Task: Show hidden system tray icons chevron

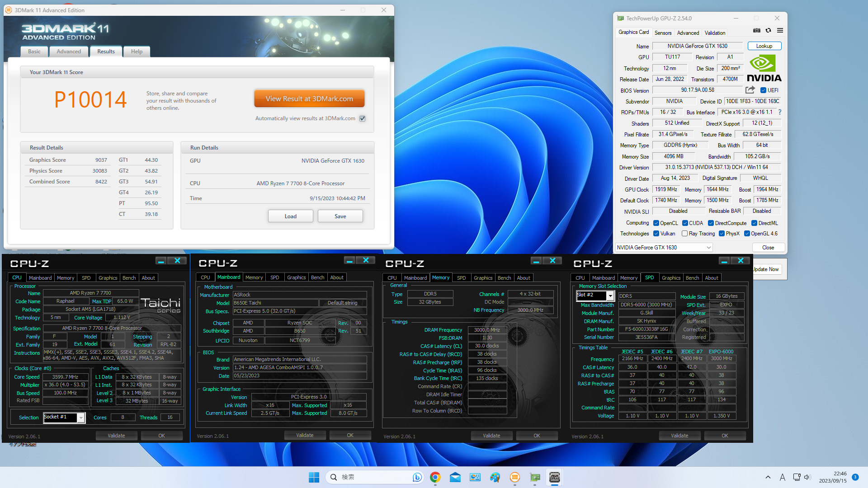Action: 768,477
